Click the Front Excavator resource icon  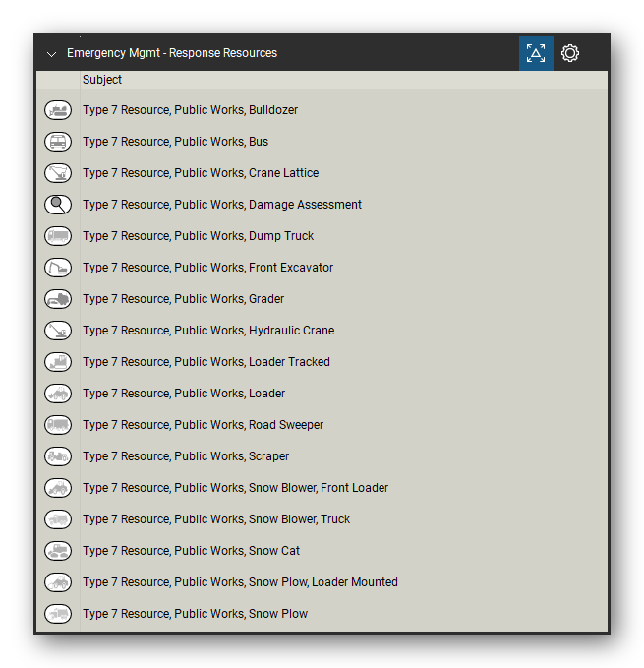(x=58, y=268)
